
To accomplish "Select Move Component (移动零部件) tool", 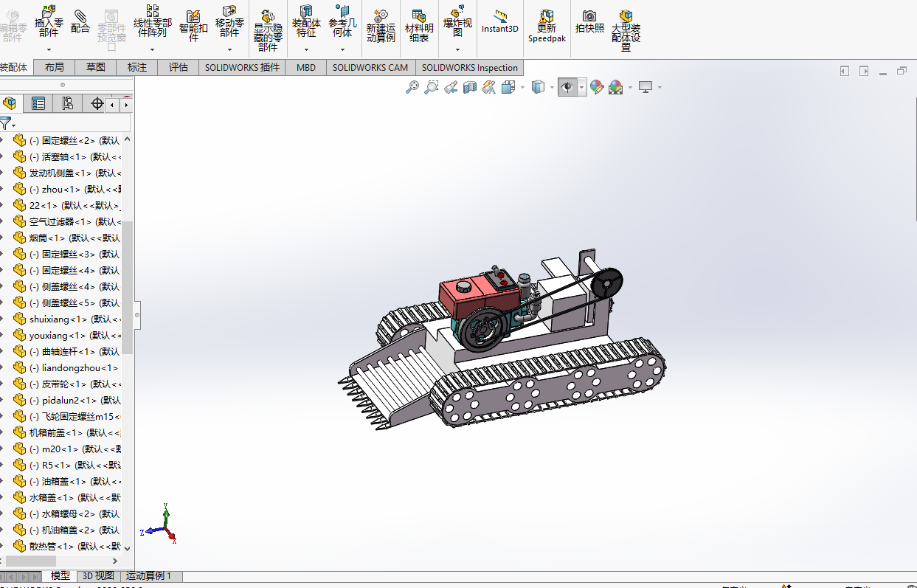I will pos(229,21).
